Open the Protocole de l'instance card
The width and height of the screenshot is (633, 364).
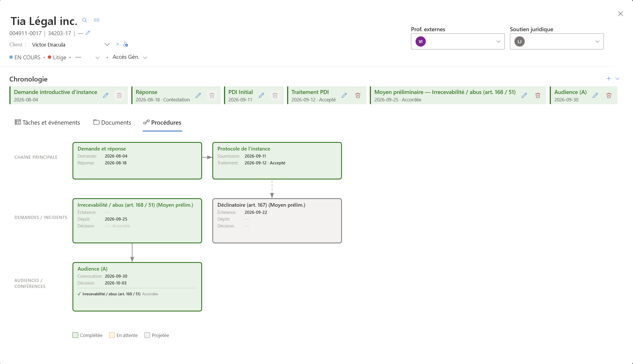[x=277, y=161]
